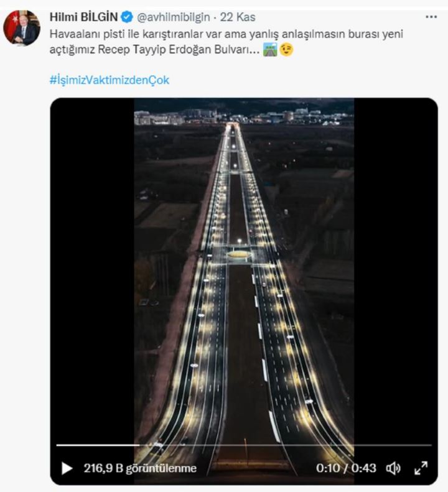
Task: Open the tweet's more options menu
Action: coord(431,17)
